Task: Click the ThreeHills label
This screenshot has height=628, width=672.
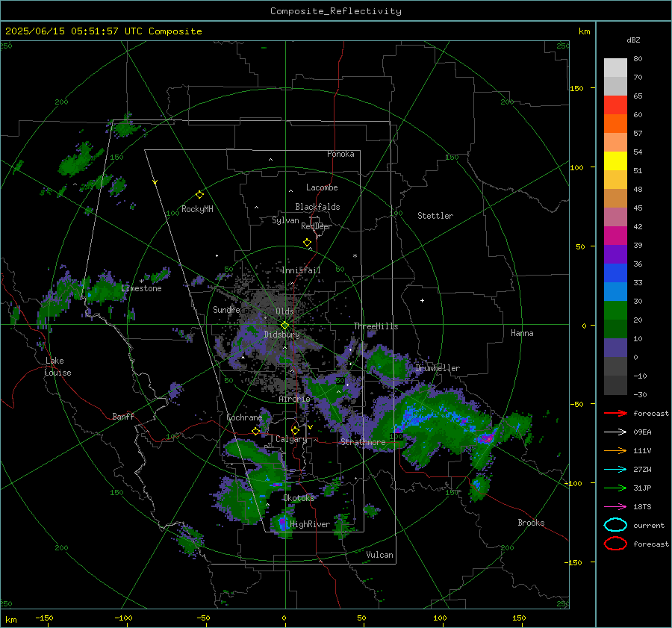Action: tap(376, 326)
